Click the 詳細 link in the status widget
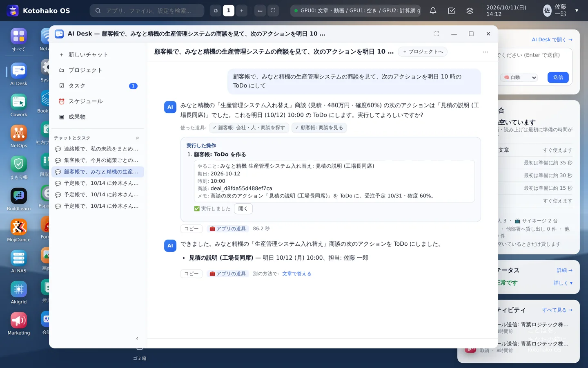The height and width of the screenshot is (368, 588). click(564, 270)
